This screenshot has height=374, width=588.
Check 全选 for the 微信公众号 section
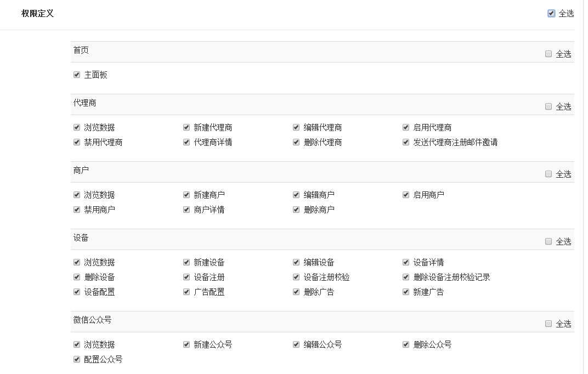point(549,324)
